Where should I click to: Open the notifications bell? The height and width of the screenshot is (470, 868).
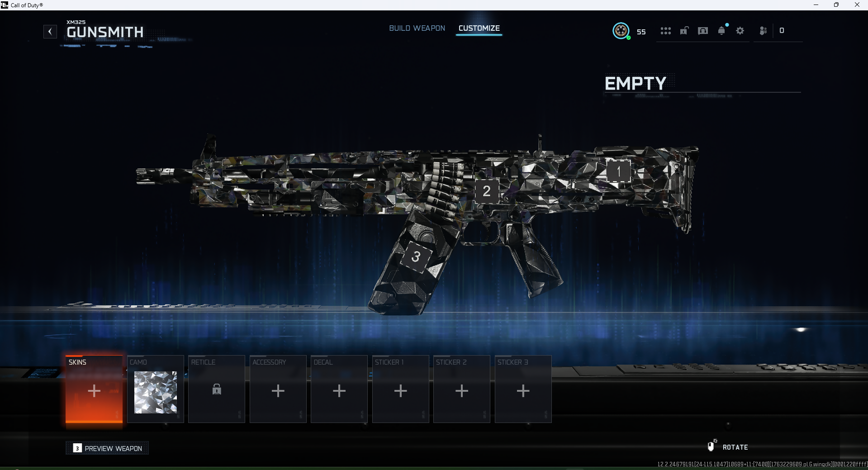pyautogui.click(x=721, y=31)
